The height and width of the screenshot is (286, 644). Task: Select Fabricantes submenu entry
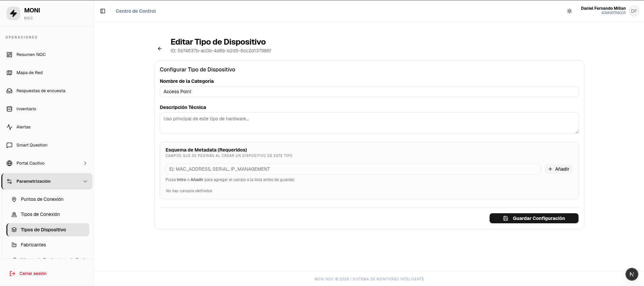(48, 245)
